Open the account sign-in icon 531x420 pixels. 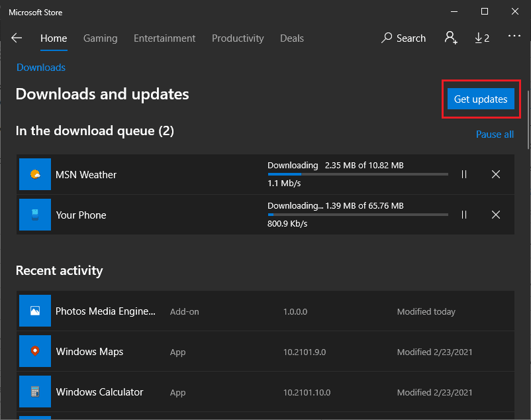[451, 38]
